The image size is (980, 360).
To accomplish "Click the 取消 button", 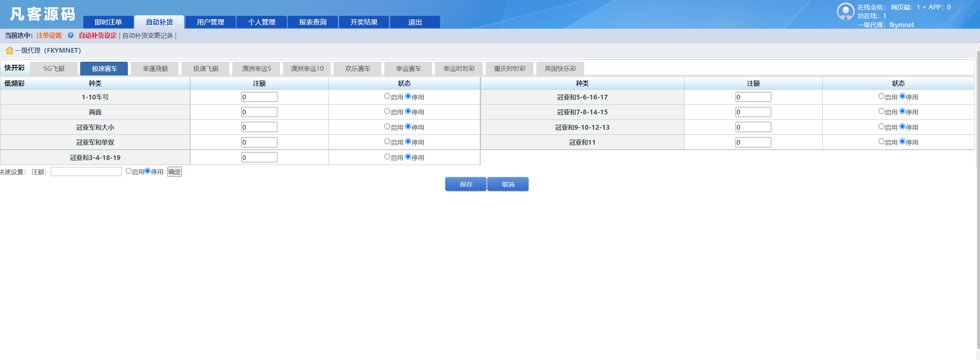I will click(508, 184).
